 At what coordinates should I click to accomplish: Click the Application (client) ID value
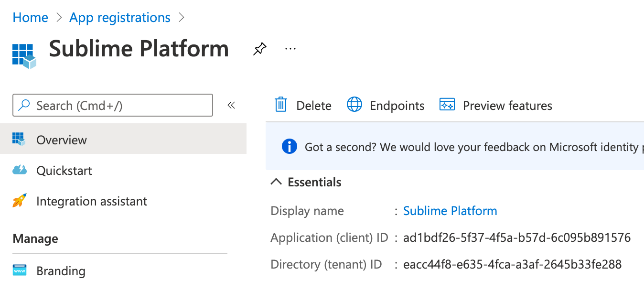pos(517,238)
